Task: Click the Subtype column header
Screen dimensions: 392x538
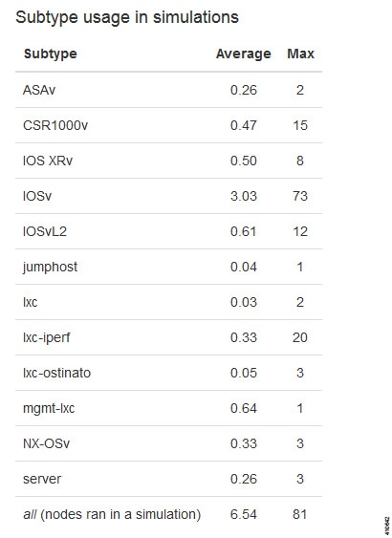Action: [x=50, y=54]
